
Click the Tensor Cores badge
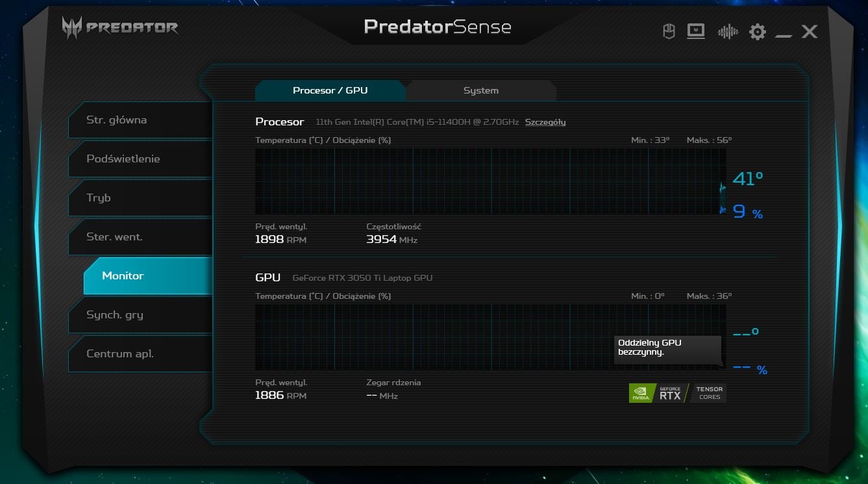(x=709, y=393)
